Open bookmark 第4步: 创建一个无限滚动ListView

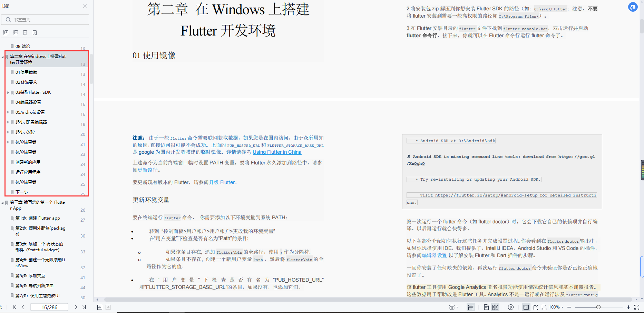[x=40, y=263]
